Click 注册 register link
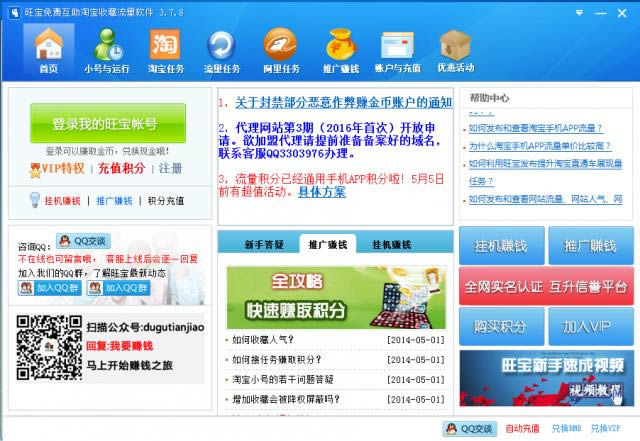 click(171, 168)
